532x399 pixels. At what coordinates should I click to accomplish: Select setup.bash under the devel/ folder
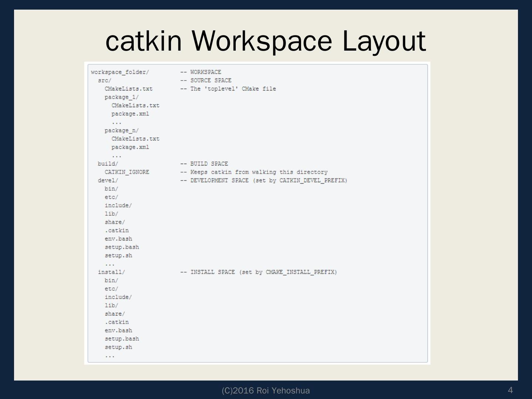click(122, 247)
